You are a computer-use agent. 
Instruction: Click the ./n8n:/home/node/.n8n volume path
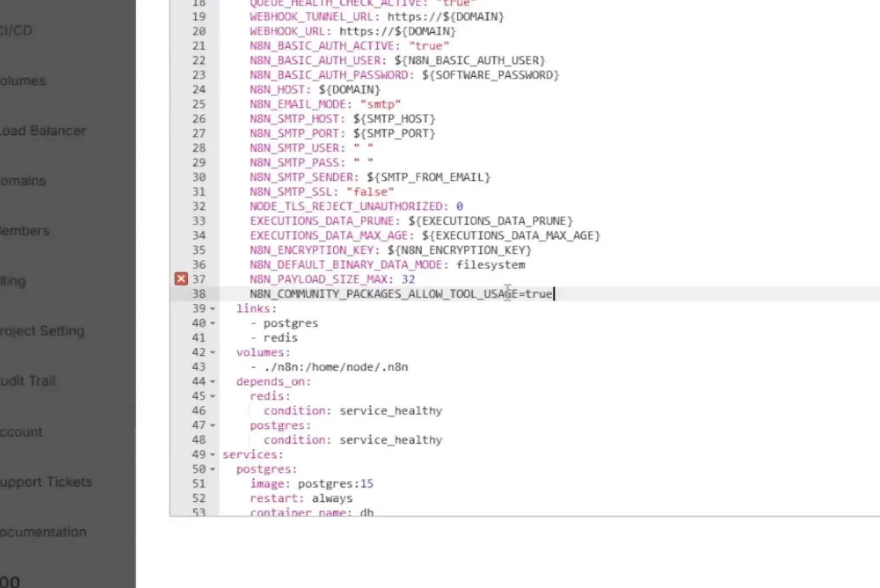pyautogui.click(x=336, y=367)
